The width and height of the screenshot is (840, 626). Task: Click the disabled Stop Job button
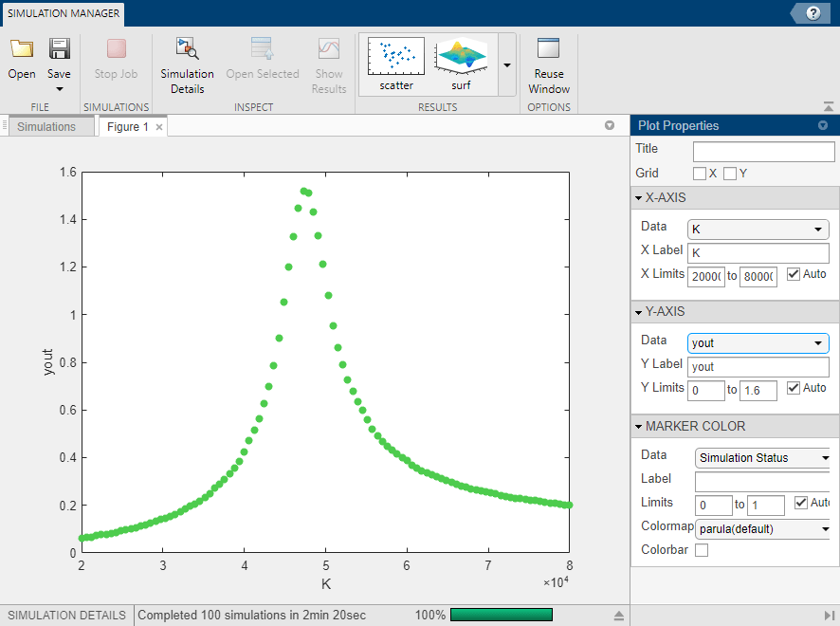click(116, 59)
